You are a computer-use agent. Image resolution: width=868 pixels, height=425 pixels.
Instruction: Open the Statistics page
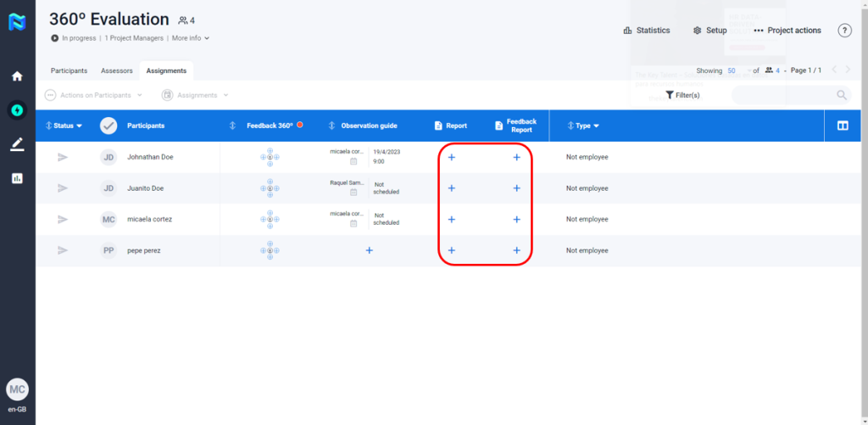click(x=646, y=31)
